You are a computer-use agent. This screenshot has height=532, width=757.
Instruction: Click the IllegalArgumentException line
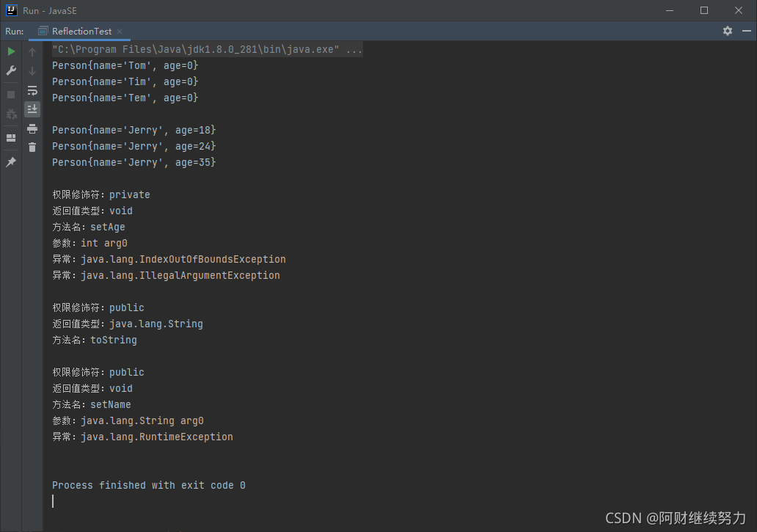(x=166, y=275)
